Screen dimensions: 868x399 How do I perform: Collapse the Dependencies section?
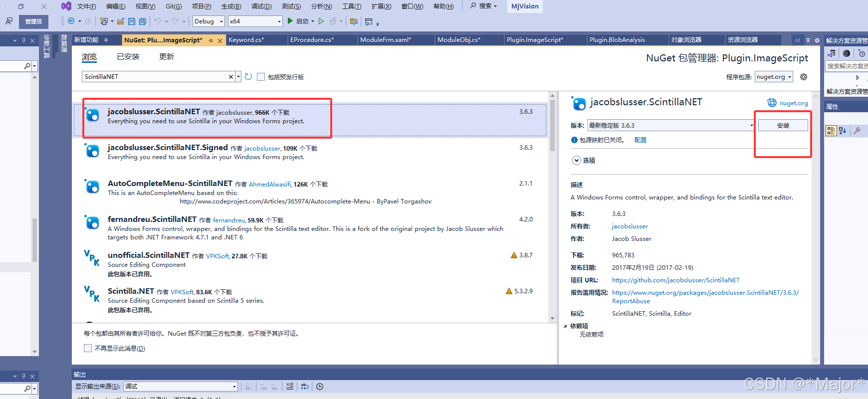click(565, 326)
